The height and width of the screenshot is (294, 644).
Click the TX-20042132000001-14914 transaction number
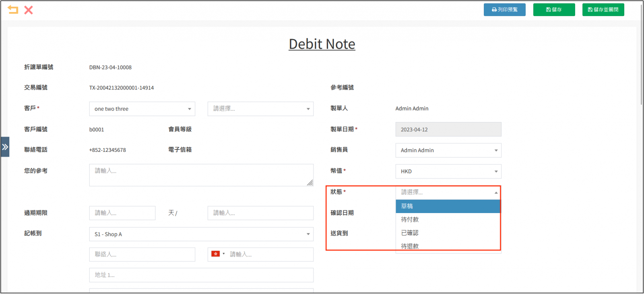pyautogui.click(x=122, y=88)
